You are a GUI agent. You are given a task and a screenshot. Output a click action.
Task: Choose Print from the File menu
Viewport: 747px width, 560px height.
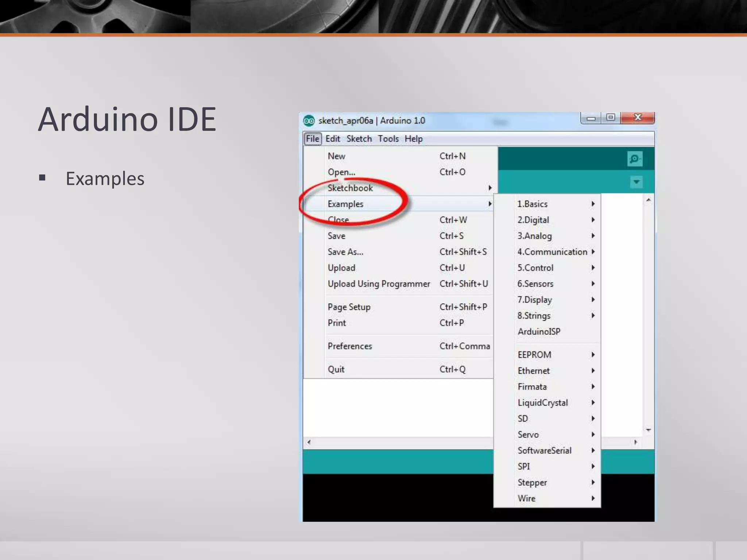coord(399,323)
